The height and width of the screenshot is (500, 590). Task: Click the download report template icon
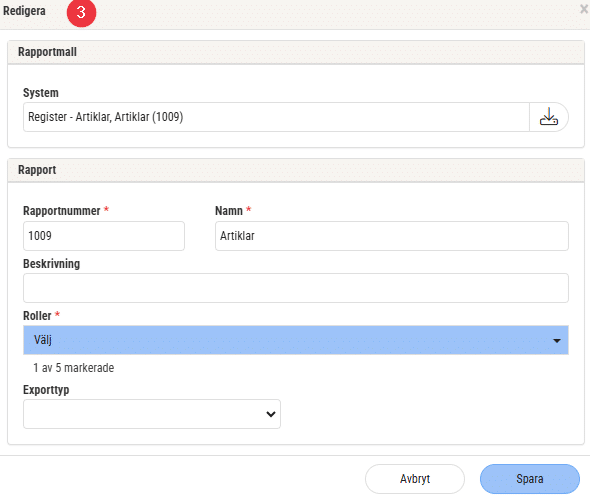[x=549, y=117]
